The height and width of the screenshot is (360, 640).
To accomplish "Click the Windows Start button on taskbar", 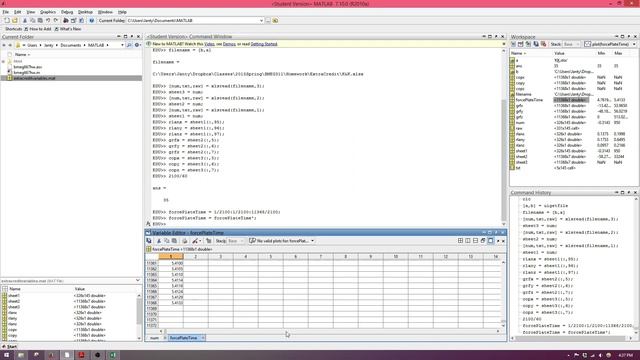I will pos(6,355).
